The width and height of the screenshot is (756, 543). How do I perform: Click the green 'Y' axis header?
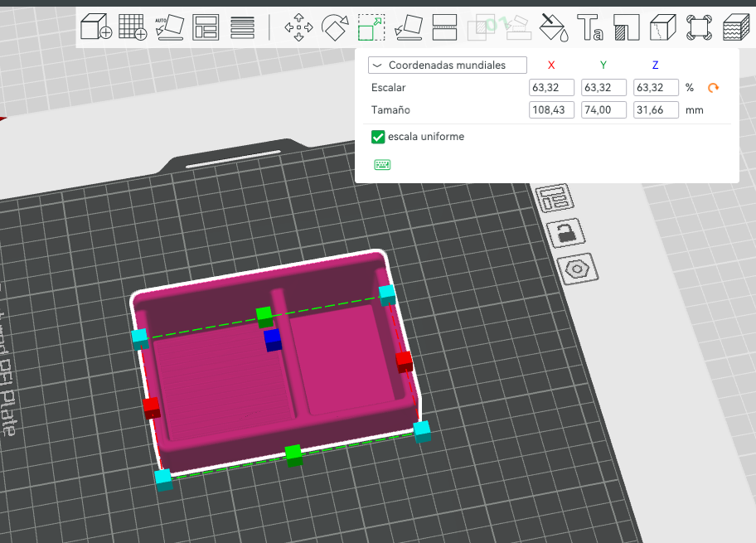pos(603,65)
